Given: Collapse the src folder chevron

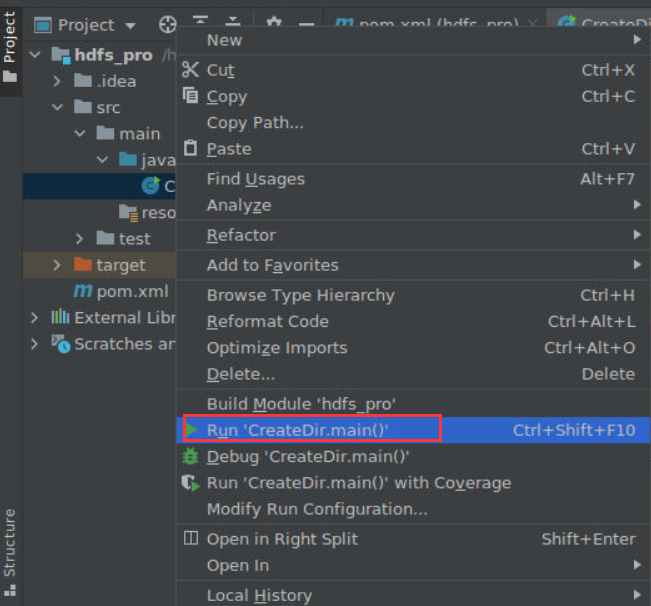Looking at the screenshot, I should [x=58, y=107].
